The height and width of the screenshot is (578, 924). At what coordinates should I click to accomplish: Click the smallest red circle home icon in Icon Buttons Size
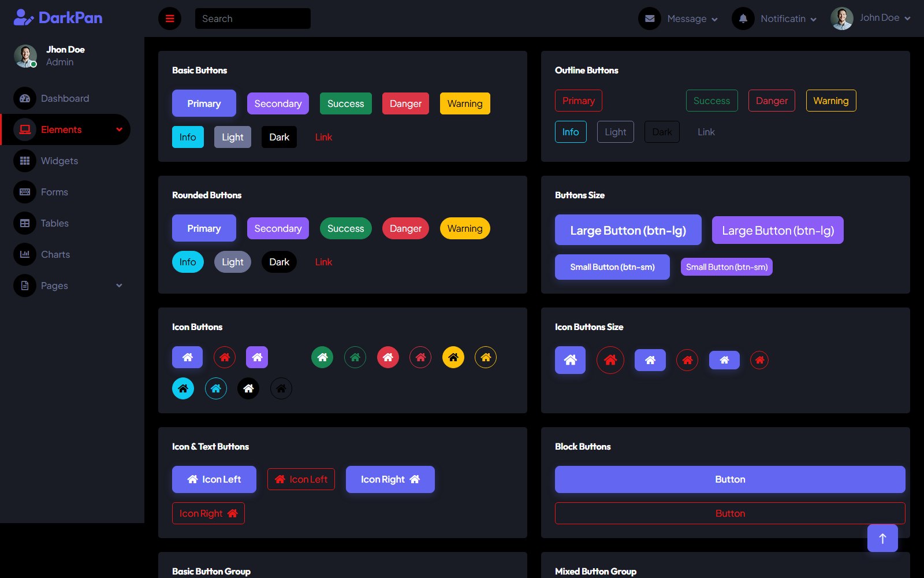[759, 360]
